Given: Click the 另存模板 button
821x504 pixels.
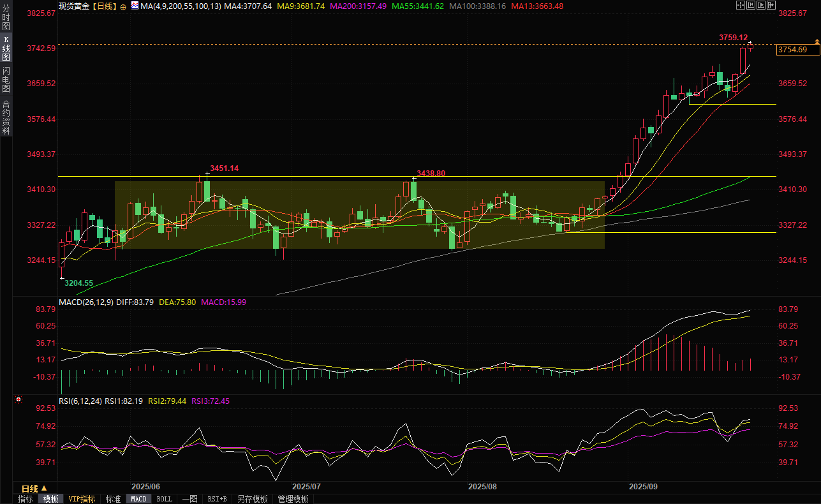Looking at the screenshot, I should (x=253, y=499).
